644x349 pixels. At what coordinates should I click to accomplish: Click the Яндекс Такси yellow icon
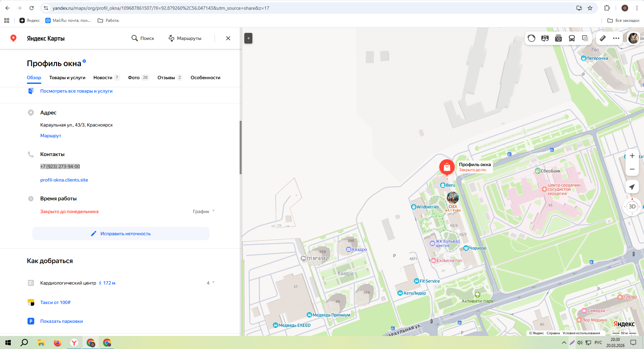coord(31,302)
